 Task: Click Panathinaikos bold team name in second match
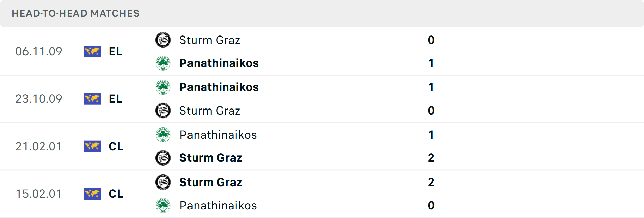click(219, 87)
